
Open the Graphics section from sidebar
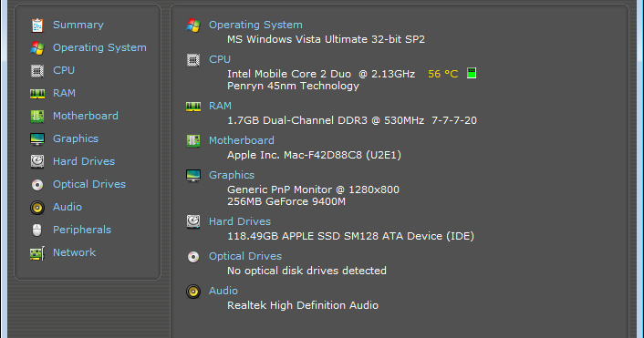coord(76,138)
